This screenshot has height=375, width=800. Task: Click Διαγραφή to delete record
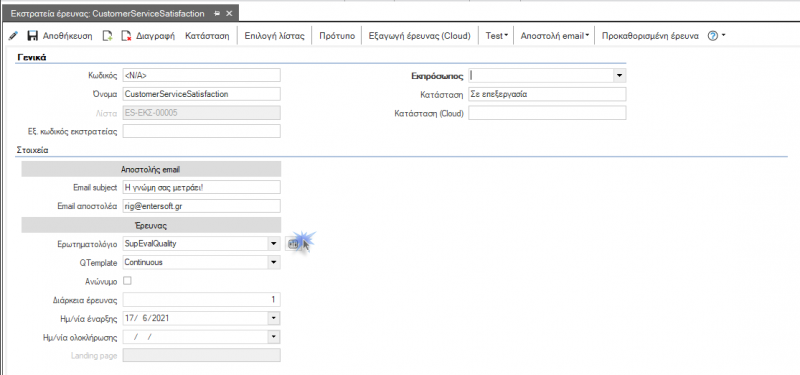click(156, 36)
